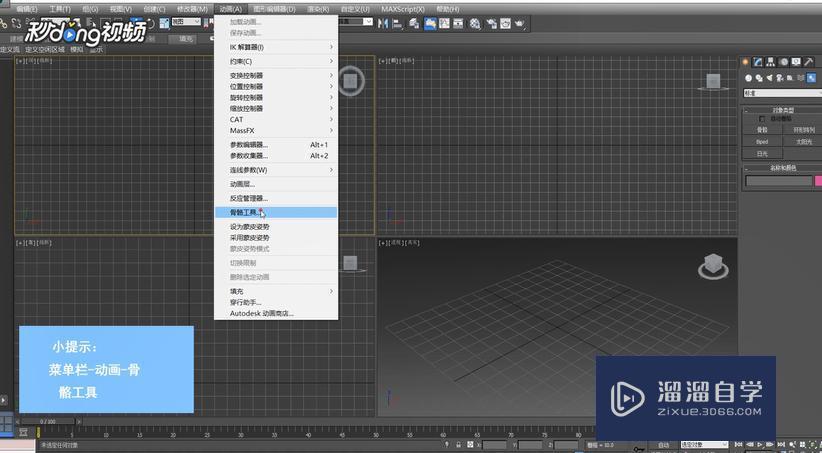Select the Shapes category icon
The image size is (822, 453).
(759, 78)
